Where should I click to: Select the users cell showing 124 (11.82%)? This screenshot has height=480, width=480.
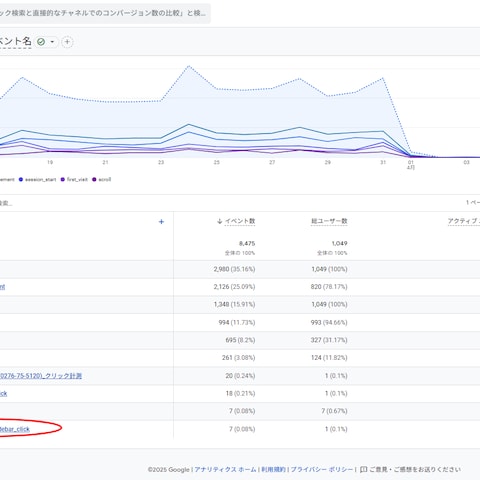[x=329, y=358]
